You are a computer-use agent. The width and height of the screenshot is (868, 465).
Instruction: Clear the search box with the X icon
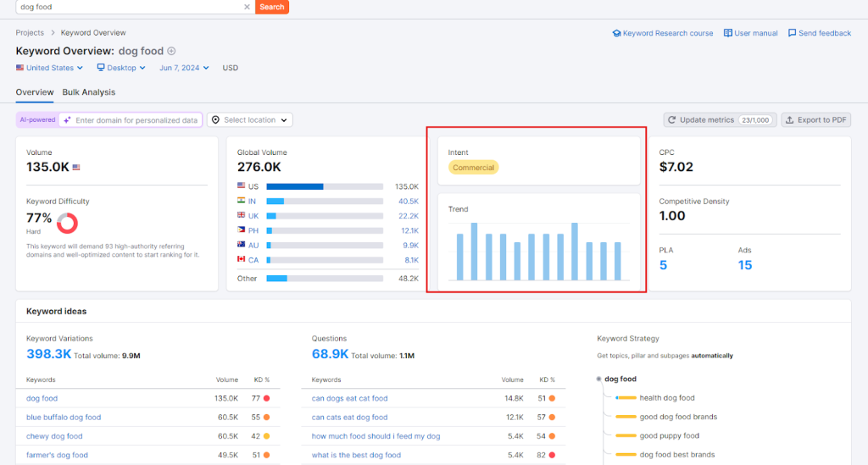247,7
